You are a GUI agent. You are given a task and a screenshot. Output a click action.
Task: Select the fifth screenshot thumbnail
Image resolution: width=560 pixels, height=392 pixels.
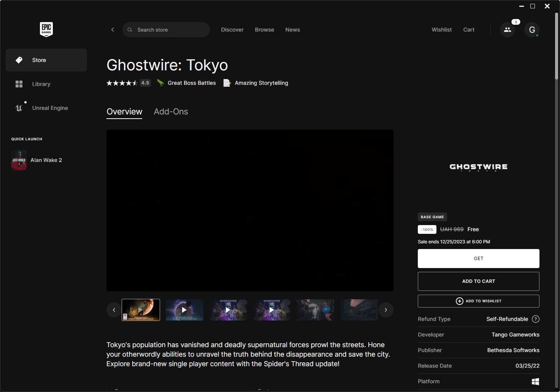point(316,310)
